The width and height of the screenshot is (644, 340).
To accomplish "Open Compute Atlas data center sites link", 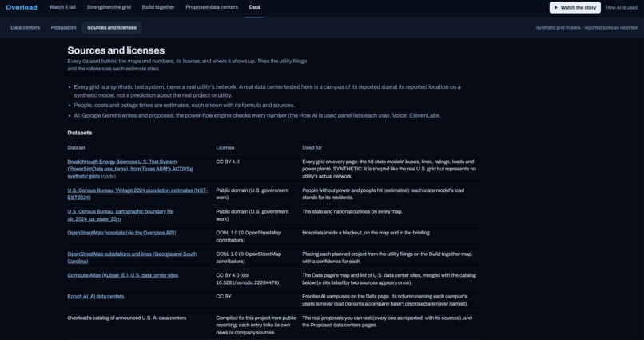I will tap(123, 275).
